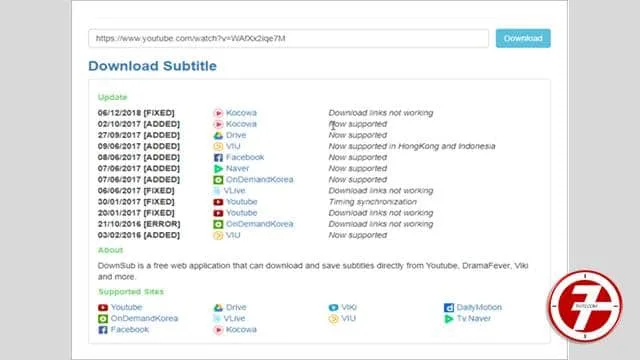640x360 pixels.
Task: Click OnDemandKorea icon under Supported Sites
Action: point(103,318)
